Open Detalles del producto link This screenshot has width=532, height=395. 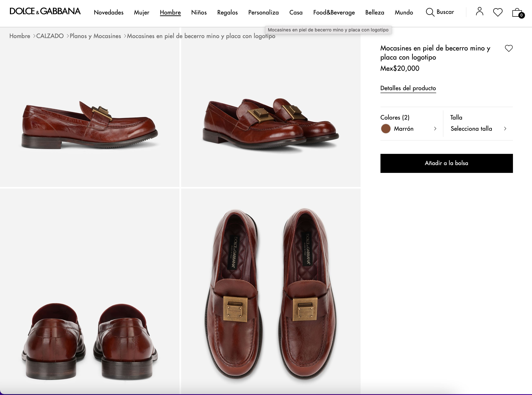(x=408, y=88)
